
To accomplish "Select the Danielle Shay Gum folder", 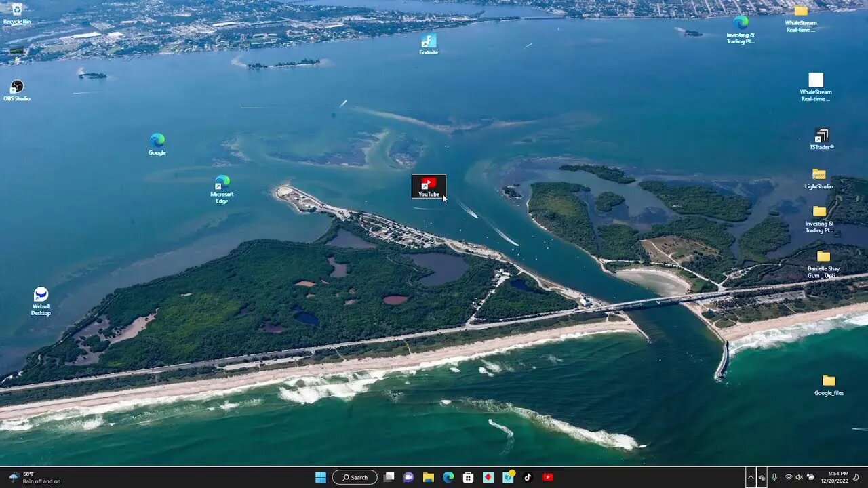I will pyautogui.click(x=823, y=264).
